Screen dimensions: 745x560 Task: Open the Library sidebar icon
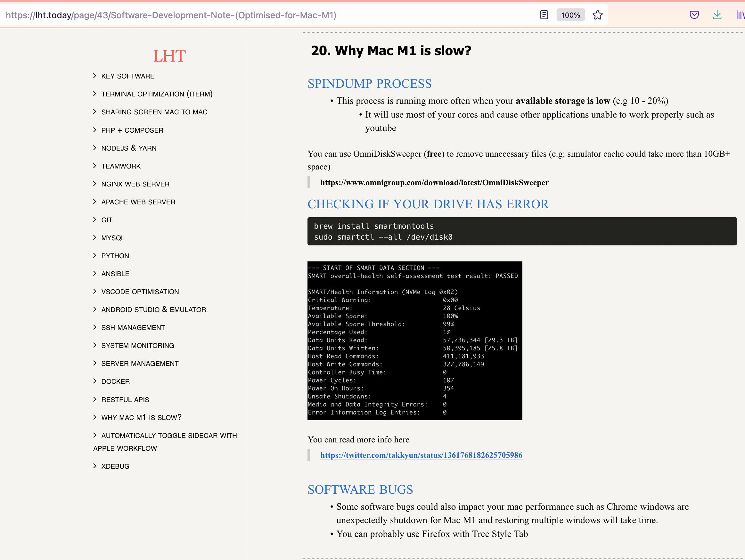[740, 15]
